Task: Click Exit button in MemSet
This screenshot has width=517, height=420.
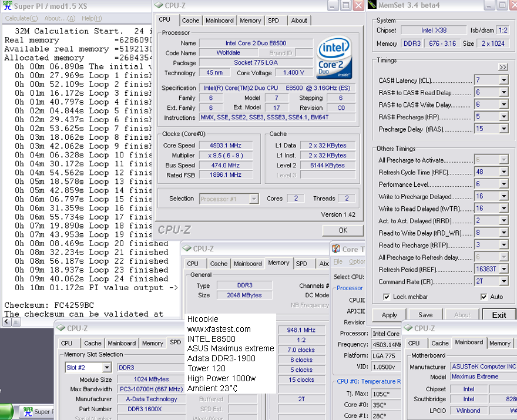Action: (x=499, y=315)
